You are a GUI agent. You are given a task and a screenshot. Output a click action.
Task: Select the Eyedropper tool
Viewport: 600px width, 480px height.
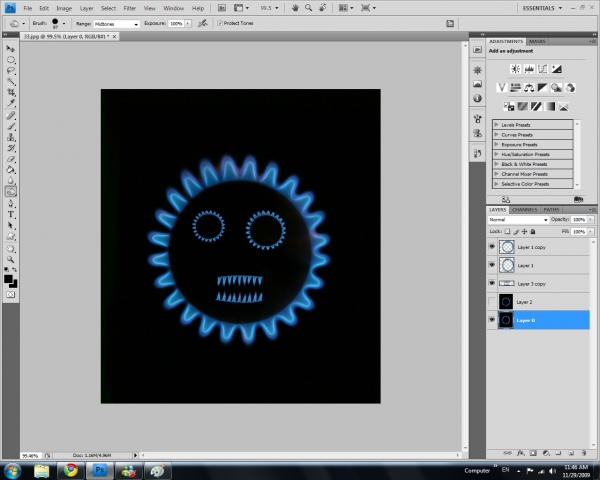(11, 103)
